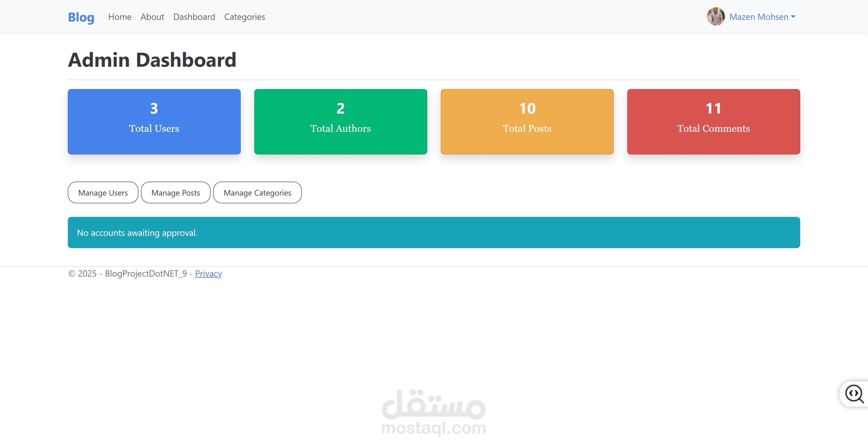Open Categories in the navbar
Screen dimensions: 868x446
click(245, 17)
